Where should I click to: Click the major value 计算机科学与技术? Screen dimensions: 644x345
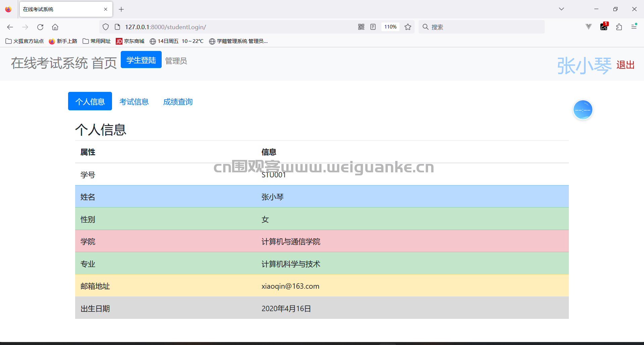[291, 264]
